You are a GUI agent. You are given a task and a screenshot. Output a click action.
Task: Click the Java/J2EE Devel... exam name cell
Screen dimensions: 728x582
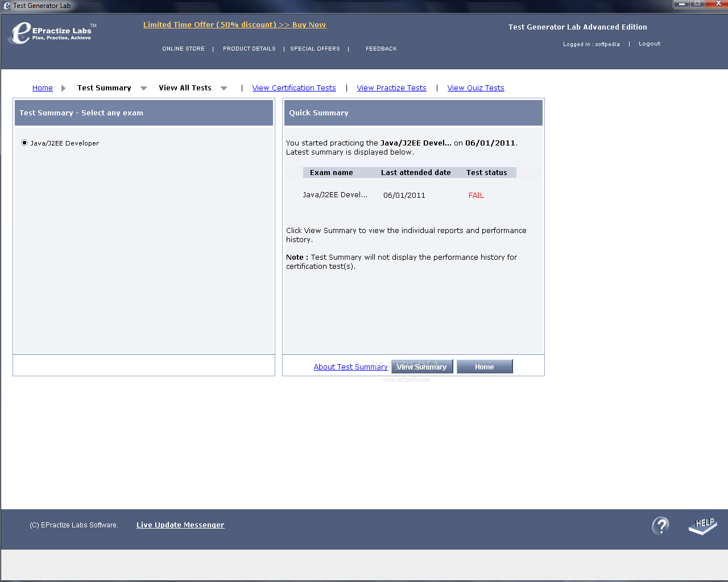click(335, 195)
